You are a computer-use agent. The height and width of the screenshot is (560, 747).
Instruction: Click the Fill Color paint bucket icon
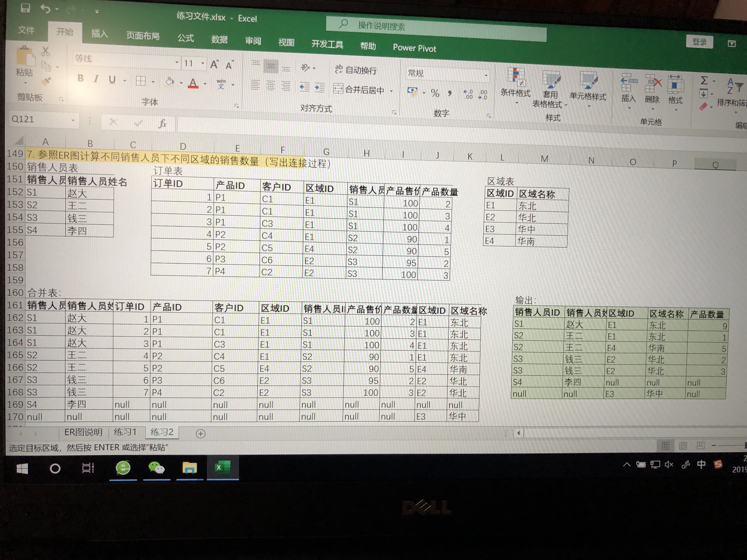[170, 81]
